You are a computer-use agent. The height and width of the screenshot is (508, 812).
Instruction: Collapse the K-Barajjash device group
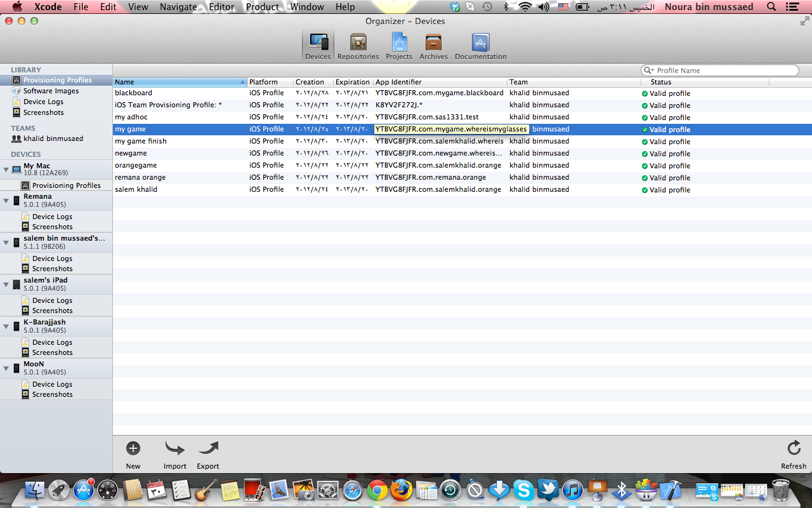click(x=6, y=326)
